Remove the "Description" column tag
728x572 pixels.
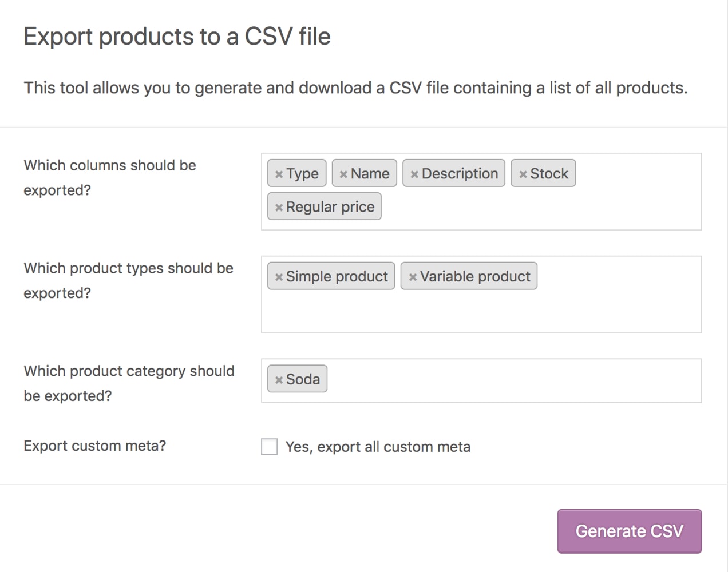[414, 173]
